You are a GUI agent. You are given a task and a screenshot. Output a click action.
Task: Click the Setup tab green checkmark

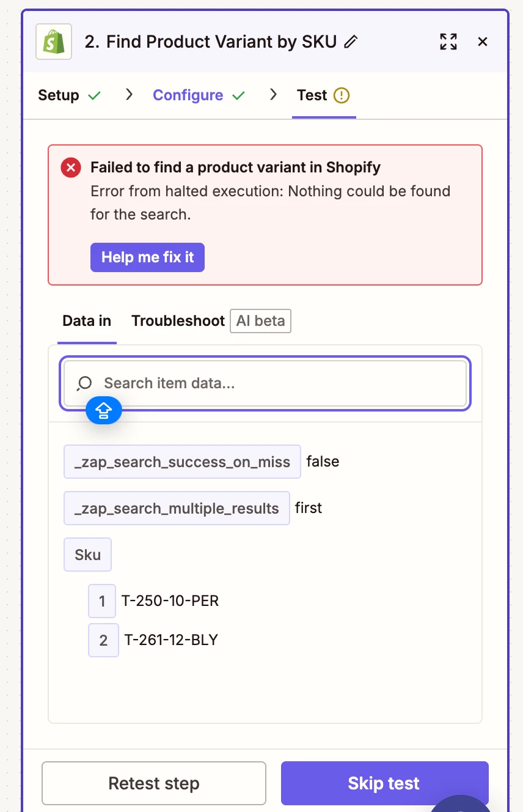coord(94,95)
